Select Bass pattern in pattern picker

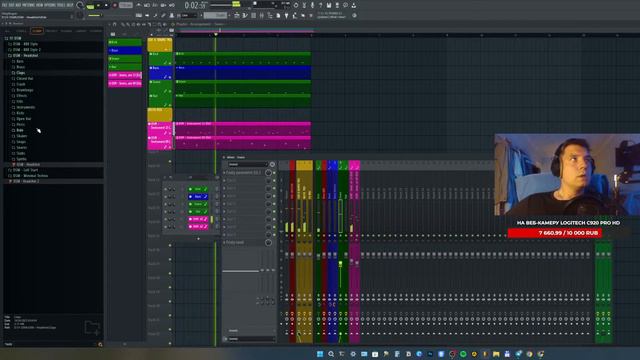125,50
